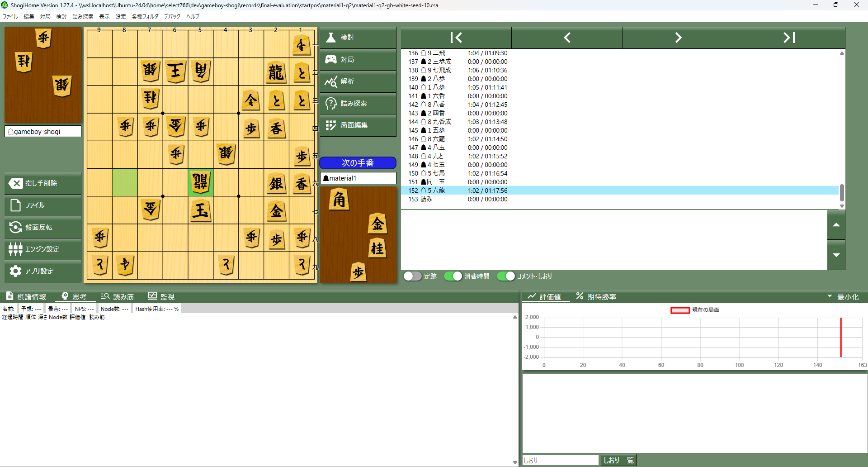Viewport: 868px width, 467px height.
Task: Click the comment area down arrow button
Action: pyautogui.click(x=836, y=255)
